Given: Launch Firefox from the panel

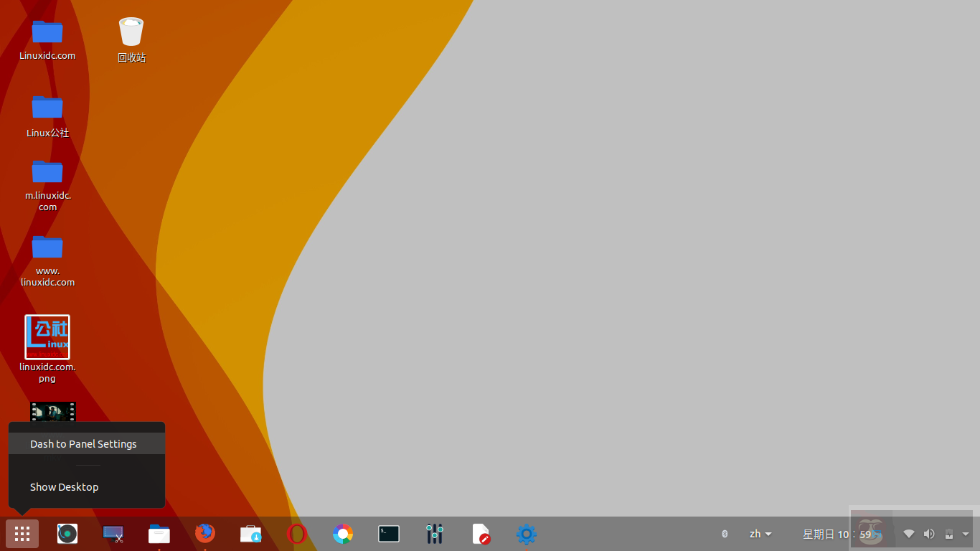Looking at the screenshot, I should click(x=205, y=534).
